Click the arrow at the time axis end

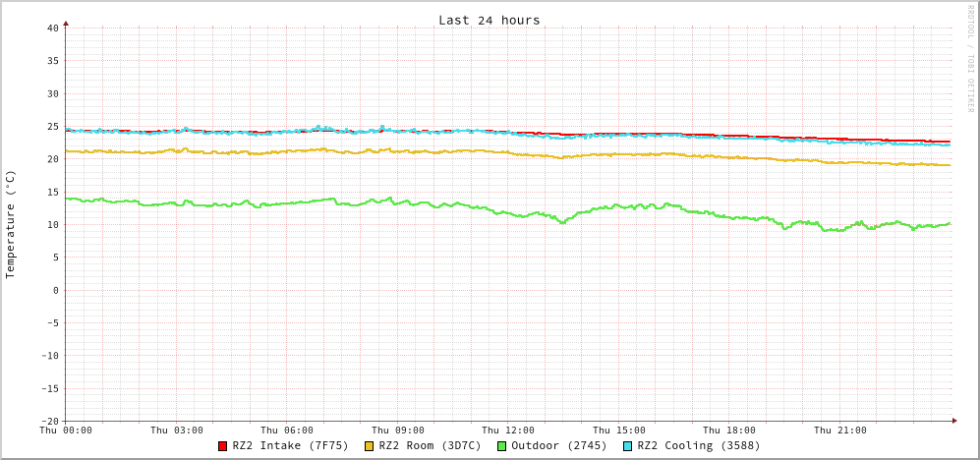tap(953, 421)
